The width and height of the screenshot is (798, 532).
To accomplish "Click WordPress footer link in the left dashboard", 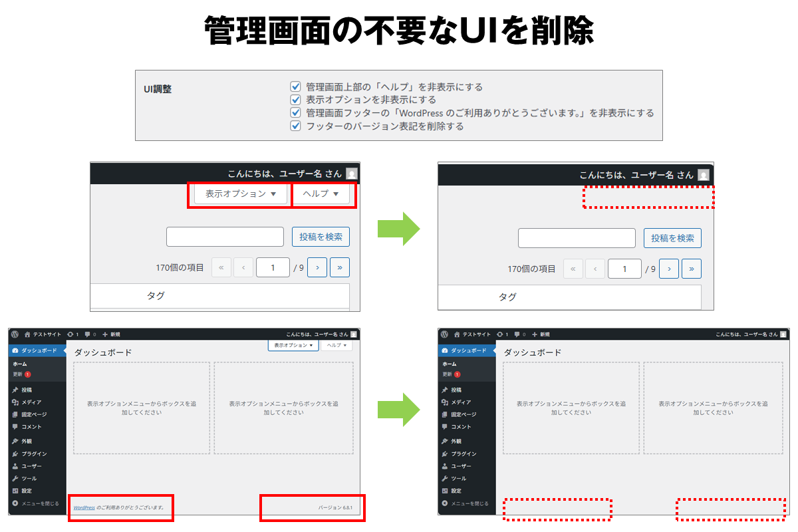I will click(x=84, y=507).
